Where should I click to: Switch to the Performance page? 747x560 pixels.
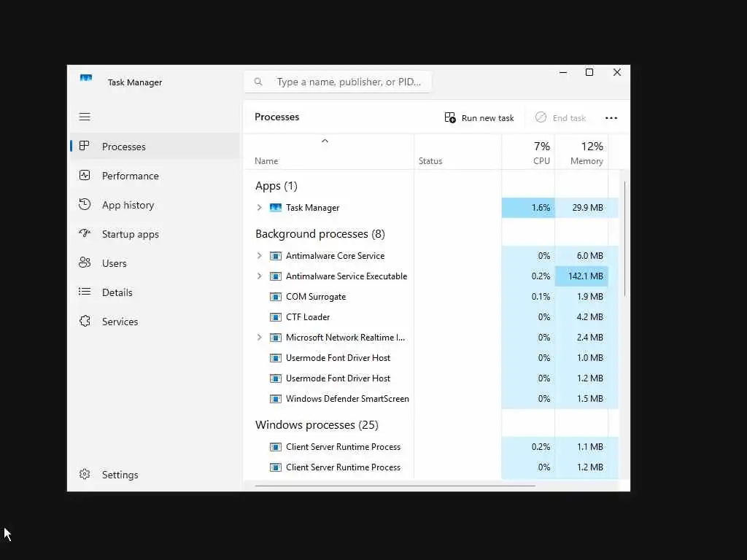(155, 176)
